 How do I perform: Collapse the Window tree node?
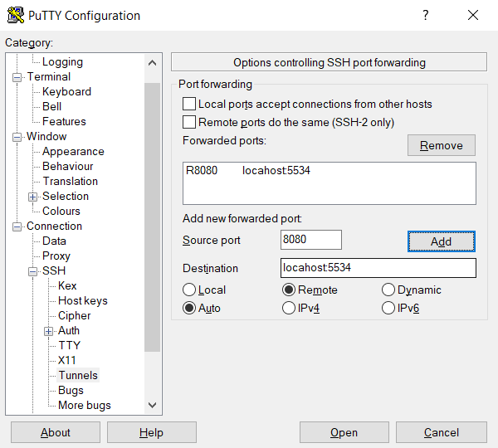(x=17, y=137)
